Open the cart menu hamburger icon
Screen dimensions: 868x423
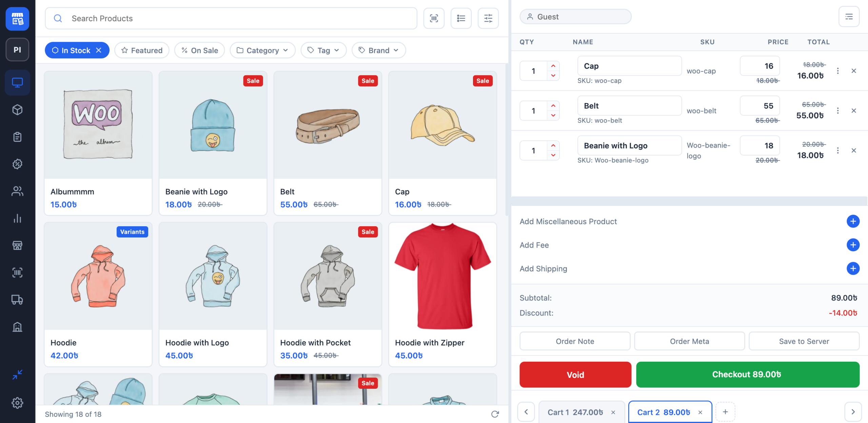tap(849, 17)
